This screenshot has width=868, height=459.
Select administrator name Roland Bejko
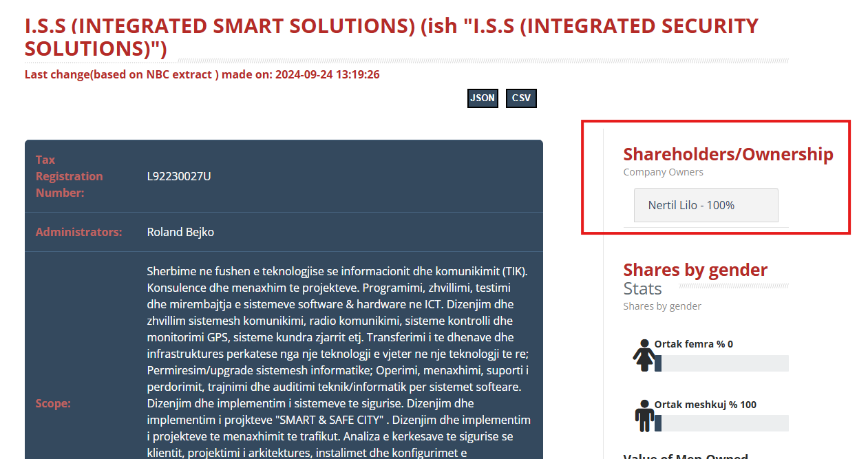pos(180,232)
